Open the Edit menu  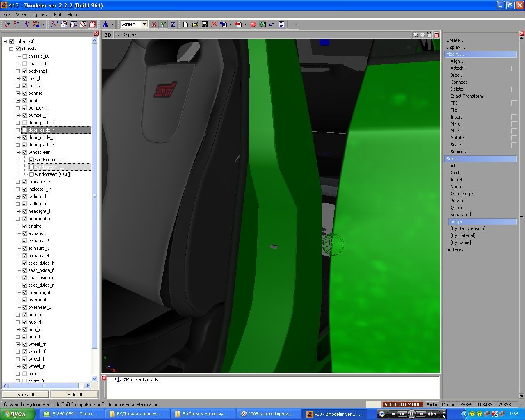pyautogui.click(x=57, y=15)
